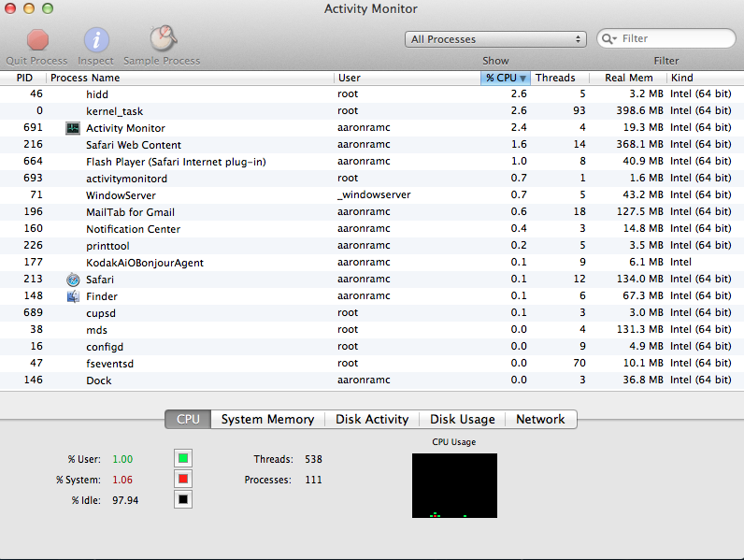Screen dimensions: 744x560
Task: Click the Inspect info icon
Action: 96,40
